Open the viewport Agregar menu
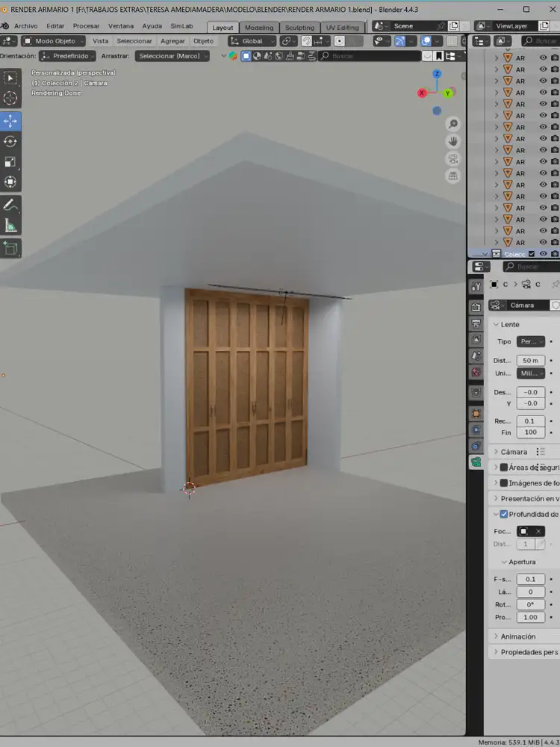This screenshot has height=747, width=560. [172, 41]
